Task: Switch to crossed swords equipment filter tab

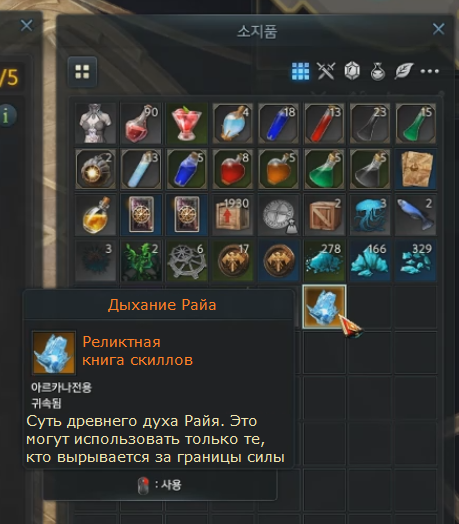Action: pos(326,71)
